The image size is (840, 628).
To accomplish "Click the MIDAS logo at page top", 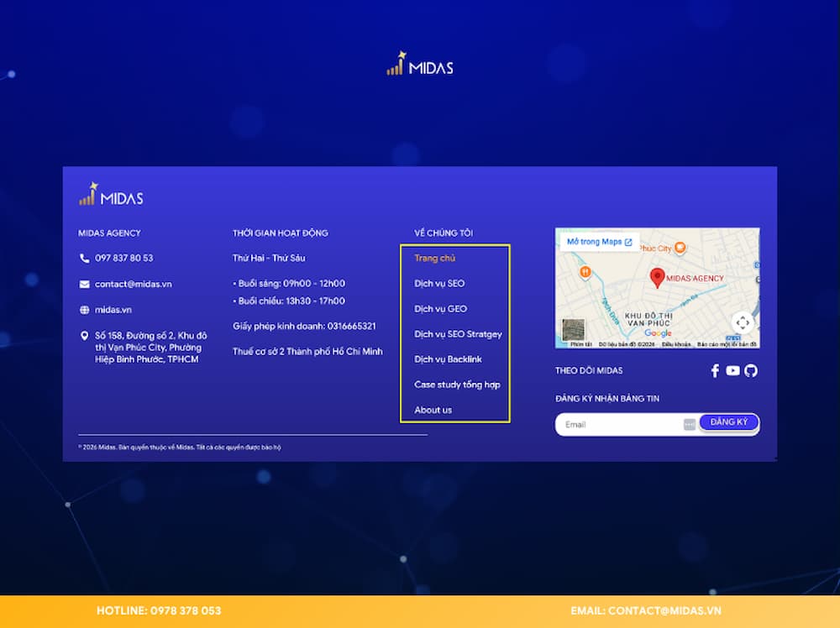I will click(420, 64).
